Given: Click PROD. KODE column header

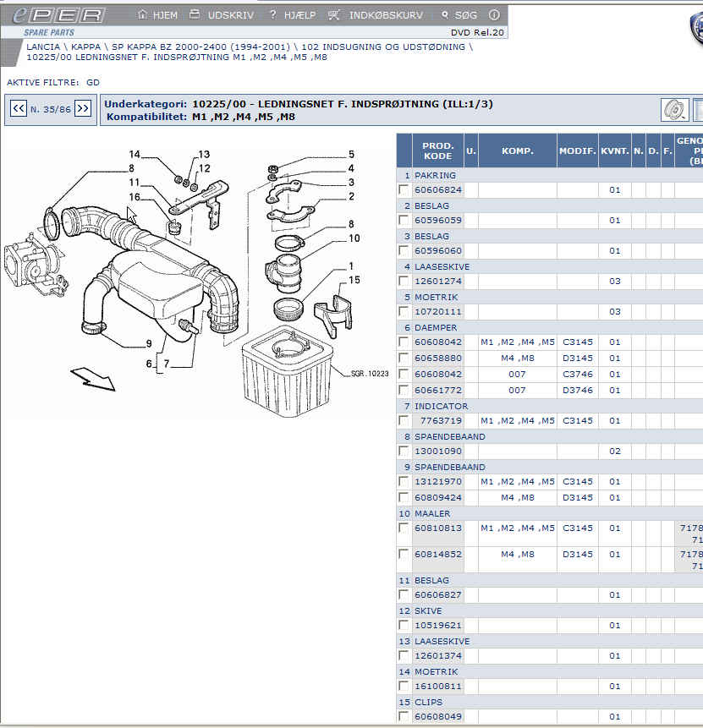Looking at the screenshot, I should pyautogui.click(x=437, y=151).
